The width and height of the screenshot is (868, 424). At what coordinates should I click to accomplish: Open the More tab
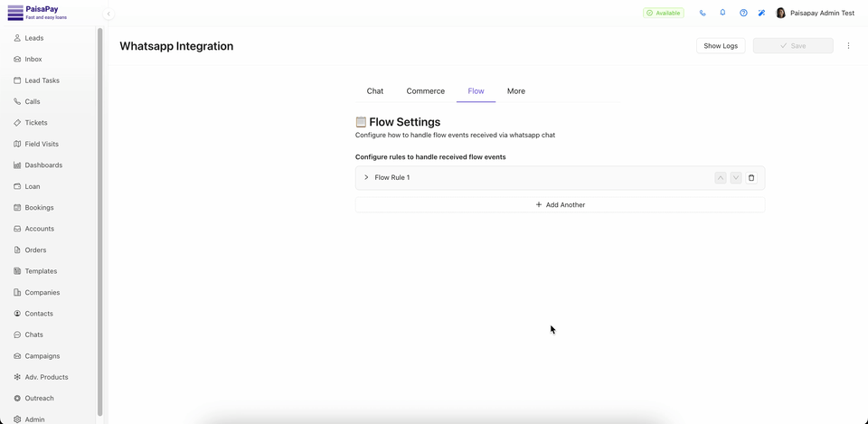pyautogui.click(x=515, y=91)
